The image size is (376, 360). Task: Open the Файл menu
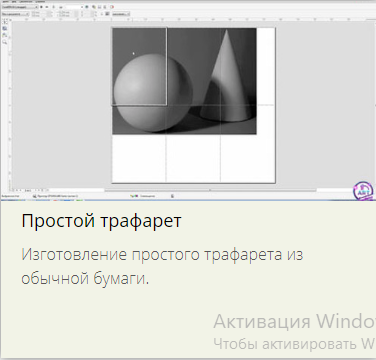coord(4,2)
